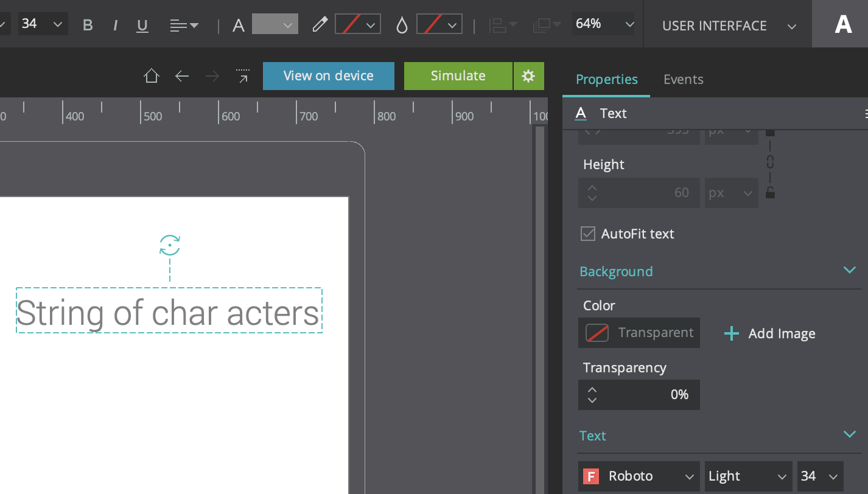Click the View on device button
The height and width of the screenshot is (494, 868).
[x=329, y=76]
